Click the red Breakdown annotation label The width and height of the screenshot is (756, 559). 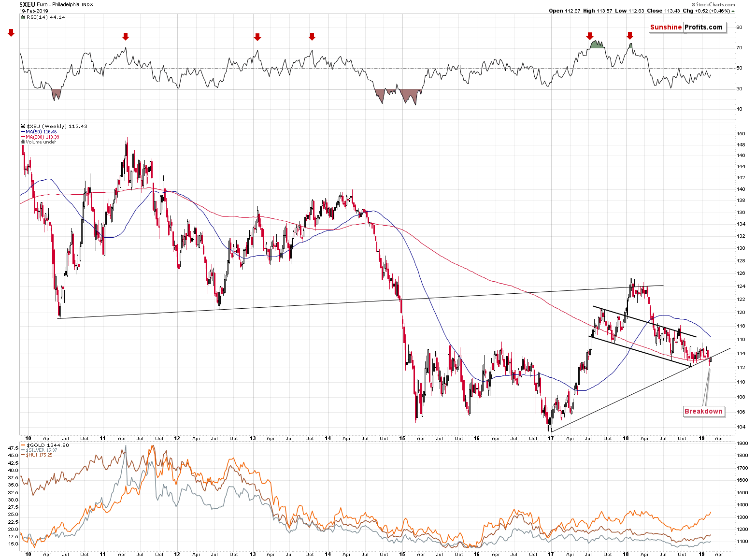tap(703, 411)
